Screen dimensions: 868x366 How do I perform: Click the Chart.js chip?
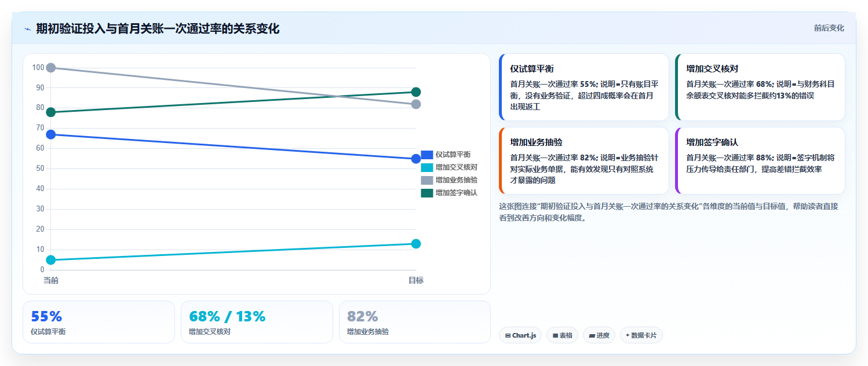click(520, 335)
